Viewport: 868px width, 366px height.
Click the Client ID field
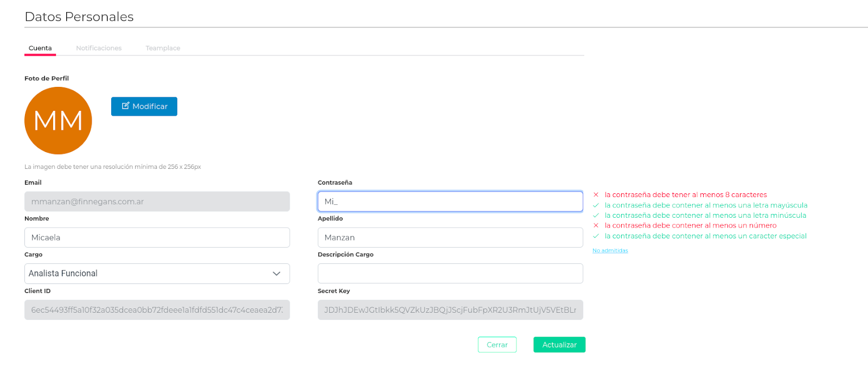pyautogui.click(x=157, y=310)
